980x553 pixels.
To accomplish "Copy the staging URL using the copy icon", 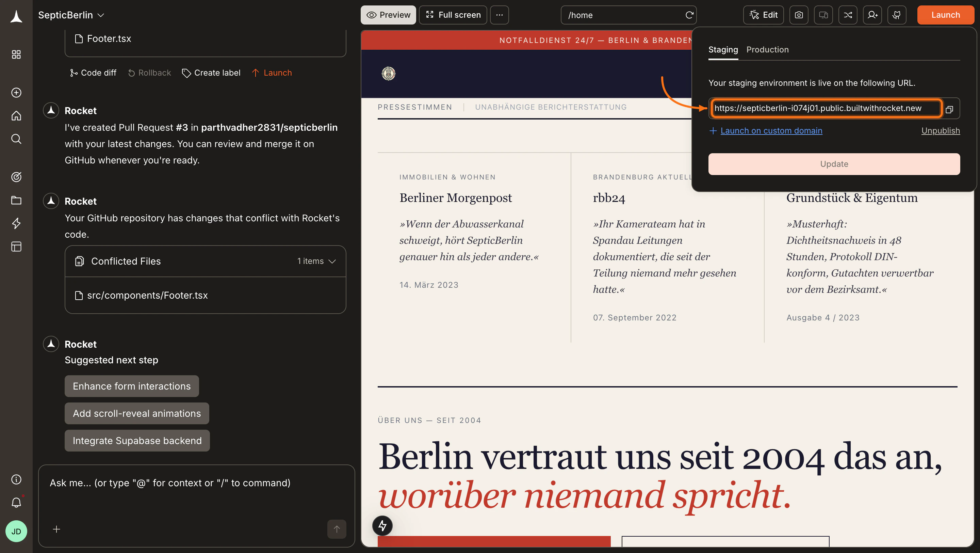I will point(950,109).
